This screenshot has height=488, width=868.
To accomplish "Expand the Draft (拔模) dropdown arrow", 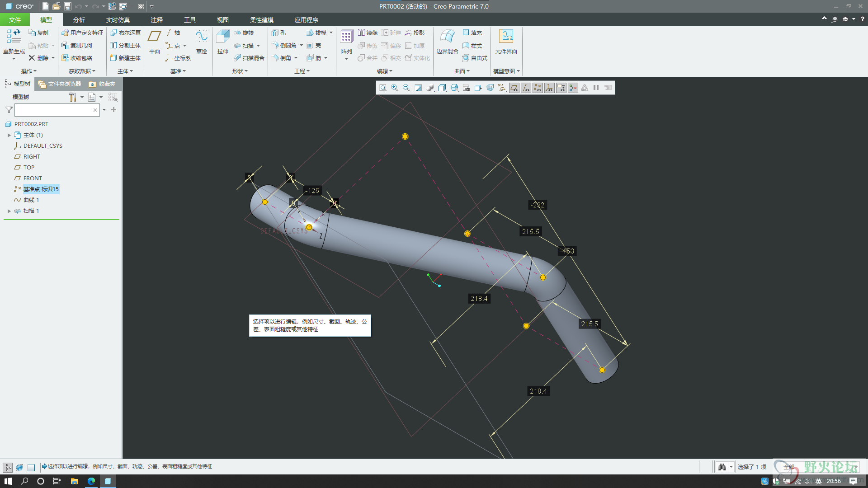I will coord(331,33).
